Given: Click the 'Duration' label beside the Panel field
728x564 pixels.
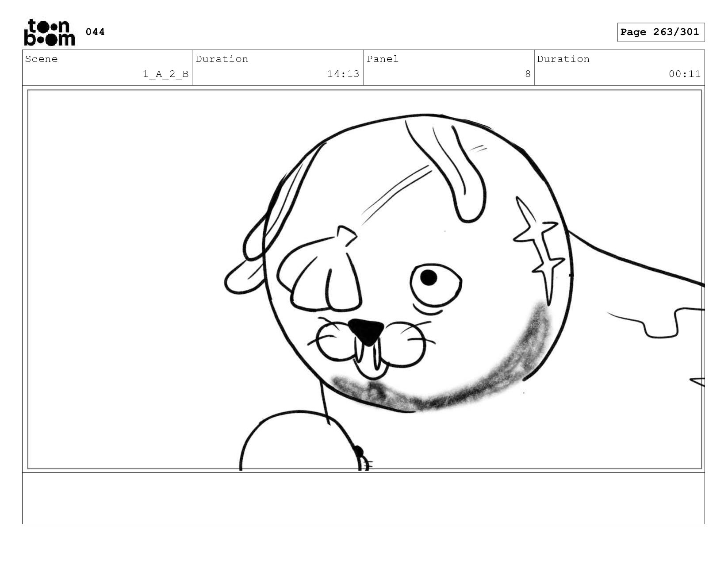Looking at the screenshot, I should 563,59.
